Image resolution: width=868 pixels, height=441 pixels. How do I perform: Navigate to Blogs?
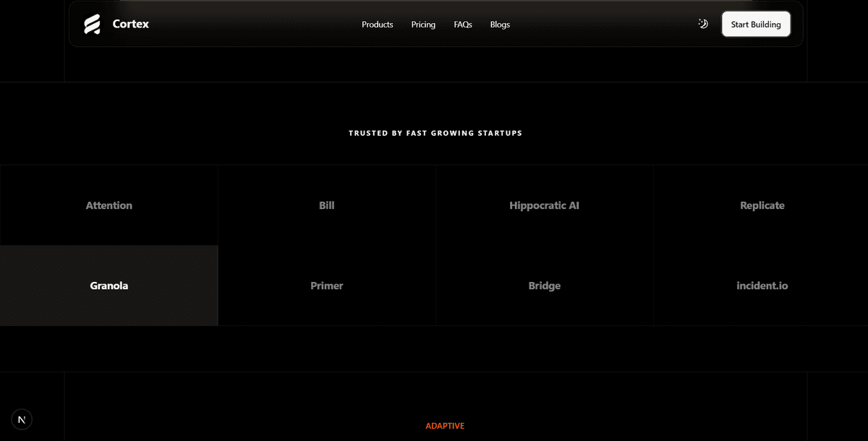pos(500,25)
